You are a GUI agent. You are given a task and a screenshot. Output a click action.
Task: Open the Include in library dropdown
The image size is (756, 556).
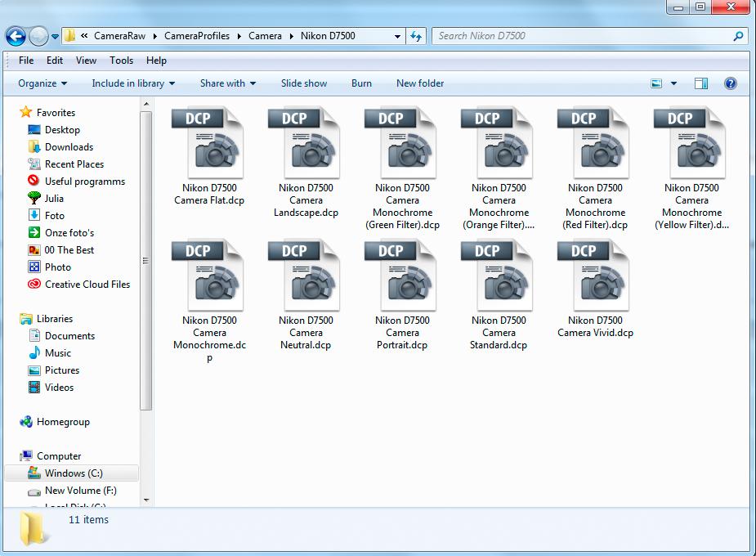tap(133, 83)
